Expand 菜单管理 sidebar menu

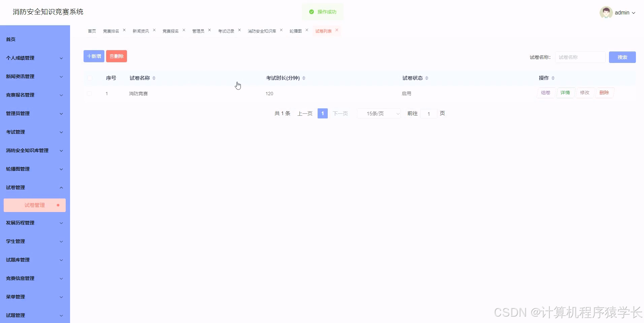35,297
